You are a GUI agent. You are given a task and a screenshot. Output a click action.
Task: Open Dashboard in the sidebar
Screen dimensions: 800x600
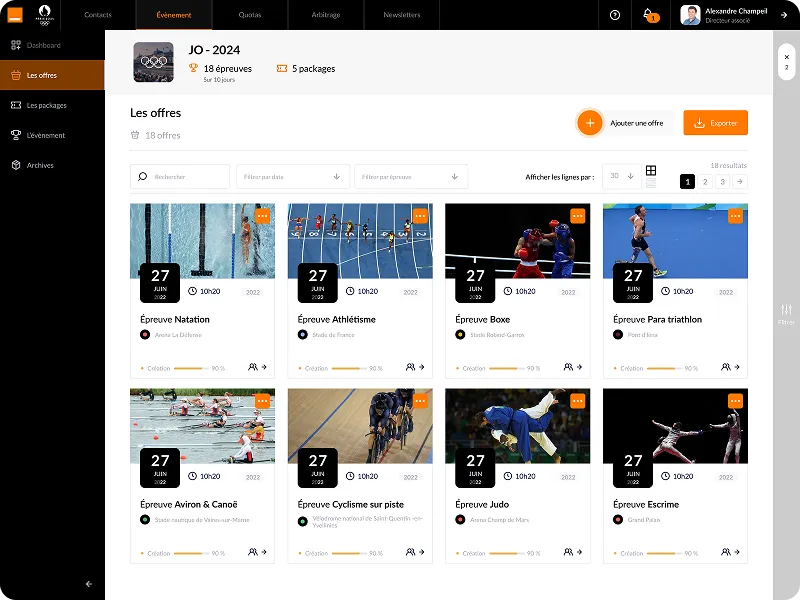click(52, 45)
